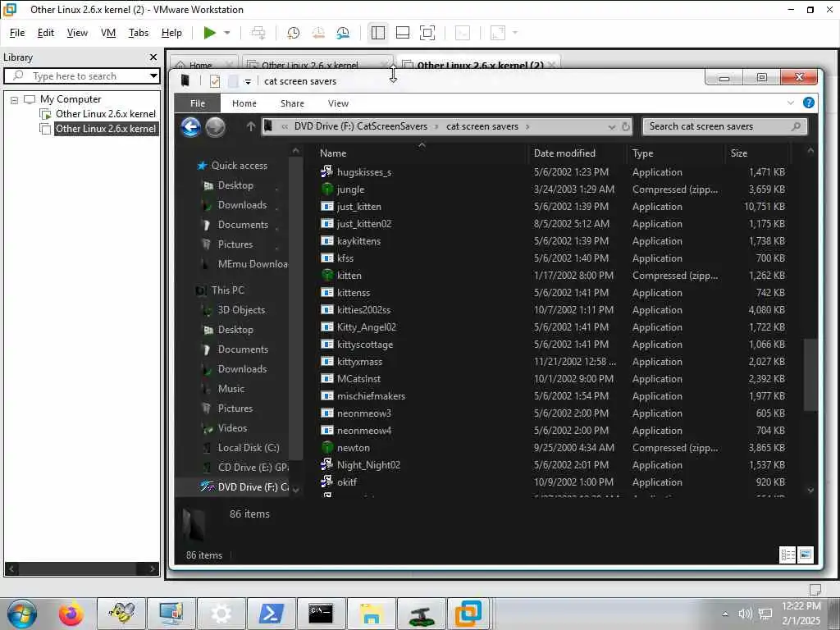Image resolution: width=840 pixels, height=630 pixels.
Task: Open Quick access in navigation pane
Action: pos(239,166)
